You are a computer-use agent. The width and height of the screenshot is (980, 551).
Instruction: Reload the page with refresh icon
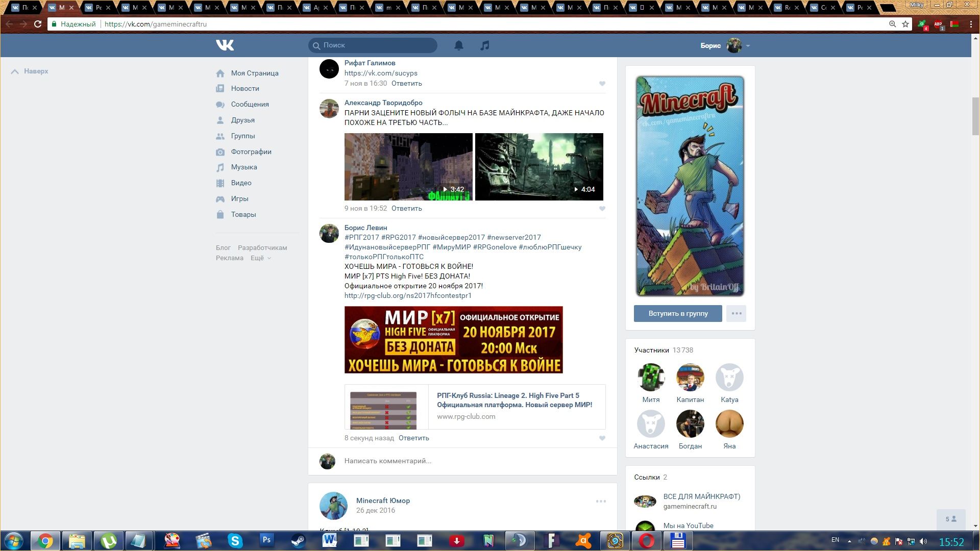(37, 24)
